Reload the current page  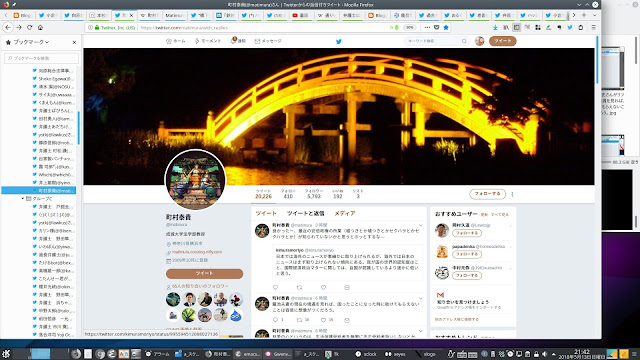(29, 27)
